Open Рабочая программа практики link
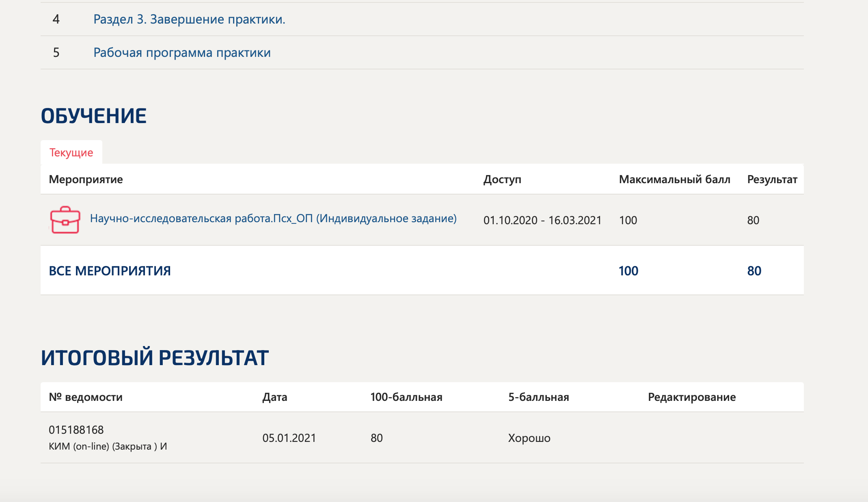Screen dimensions: 868x502 (182, 52)
